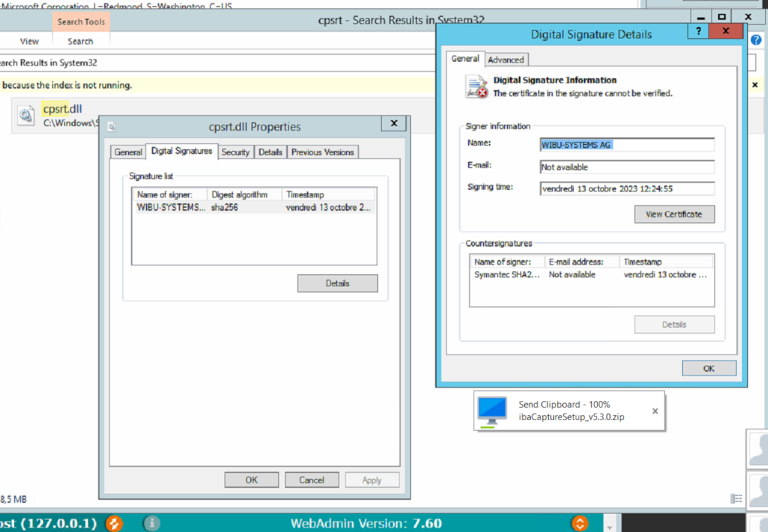
Task: Click the invalid signature certificate icon
Action: click(476, 86)
